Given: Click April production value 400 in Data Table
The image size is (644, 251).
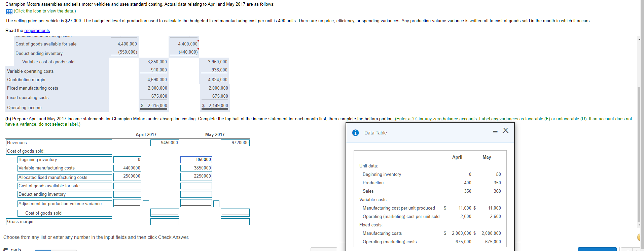Looking at the screenshot, I should (x=468, y=183).
